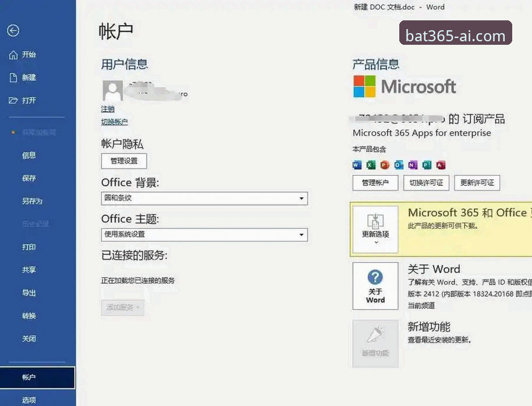
Task: Open 选项 at sidebar bottom
Action: [29, 400]
